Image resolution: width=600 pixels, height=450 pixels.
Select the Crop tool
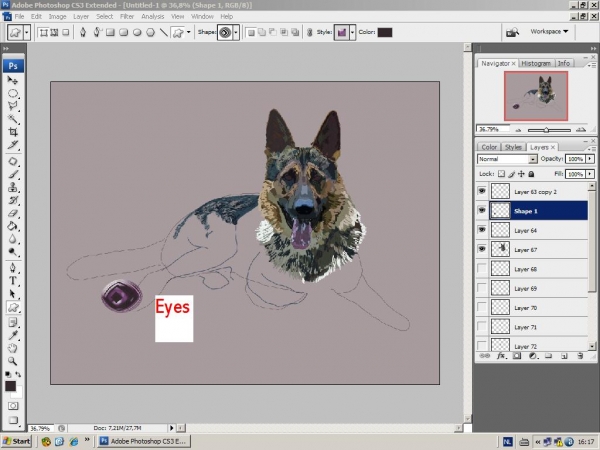[13, 132]
